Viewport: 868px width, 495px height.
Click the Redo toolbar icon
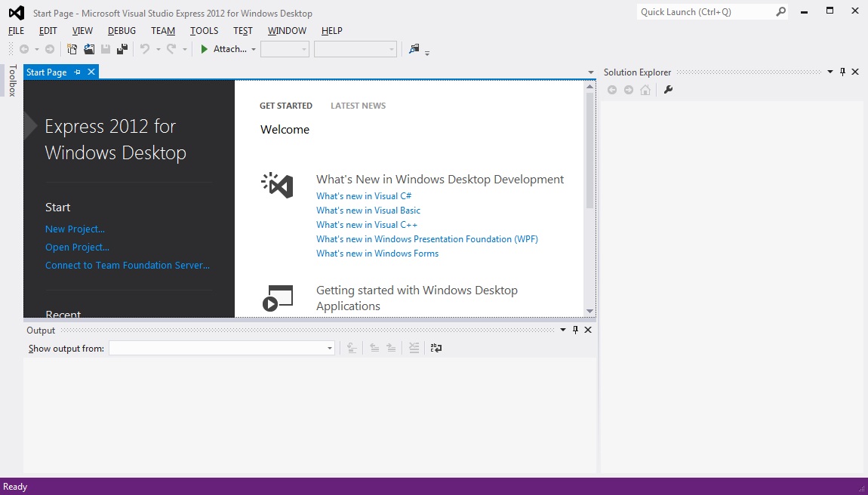(171, 49)
